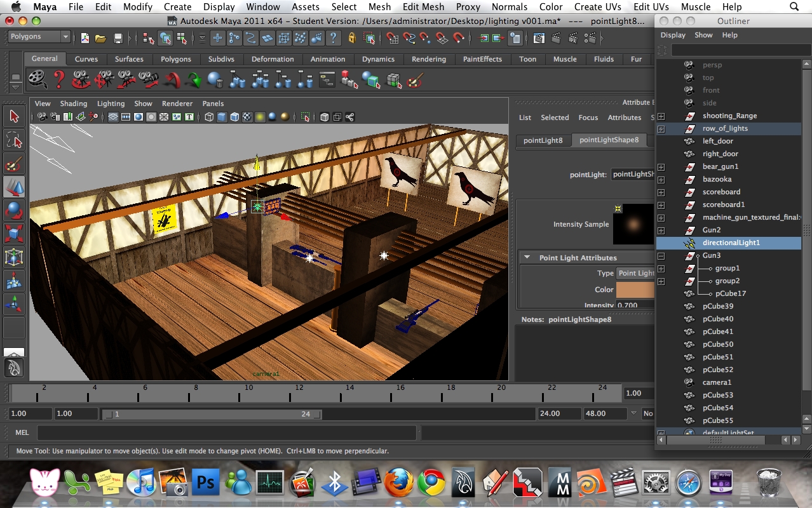Toggle the Lock Selection padlock icon

pos(351,38)
